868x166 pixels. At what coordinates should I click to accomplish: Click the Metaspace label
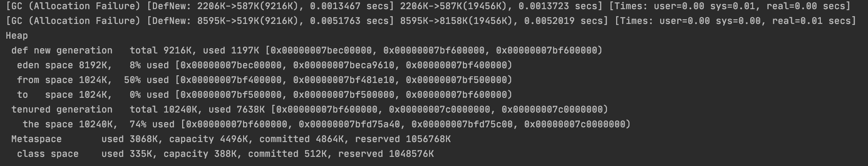coord(37,139)
